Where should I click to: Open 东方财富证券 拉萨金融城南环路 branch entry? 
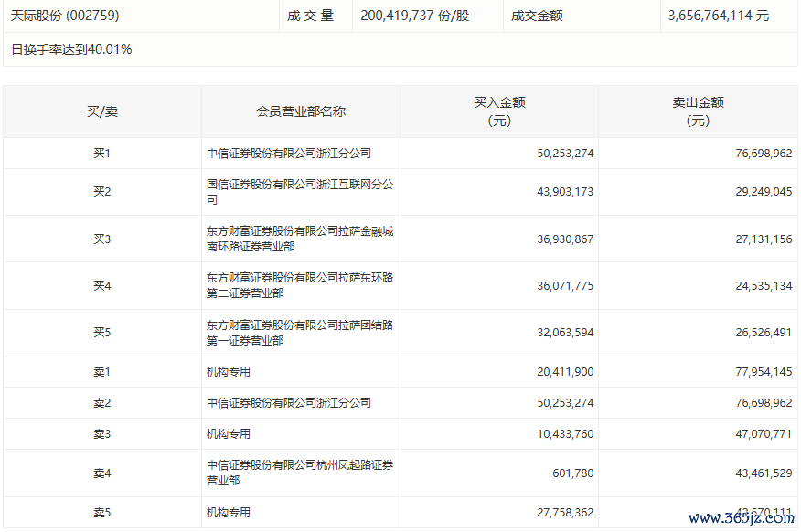click(x=300, y=239)
